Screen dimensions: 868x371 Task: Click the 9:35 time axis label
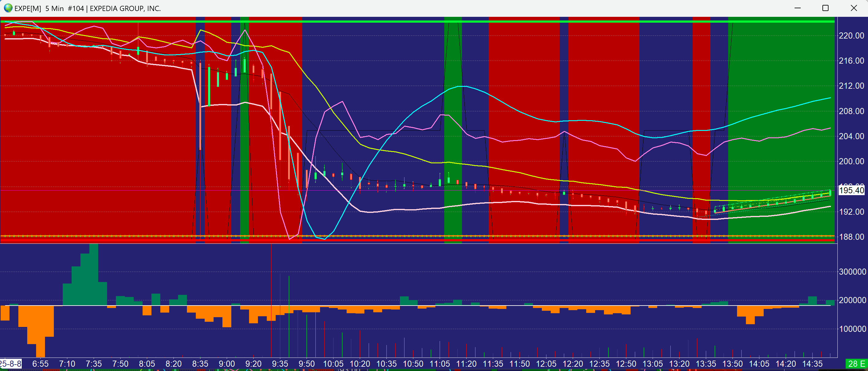[280, 364]
